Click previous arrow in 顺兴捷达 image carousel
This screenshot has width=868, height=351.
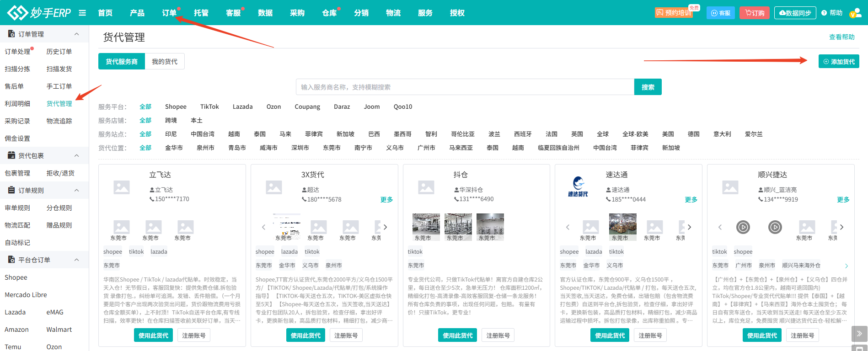point(720,227)
